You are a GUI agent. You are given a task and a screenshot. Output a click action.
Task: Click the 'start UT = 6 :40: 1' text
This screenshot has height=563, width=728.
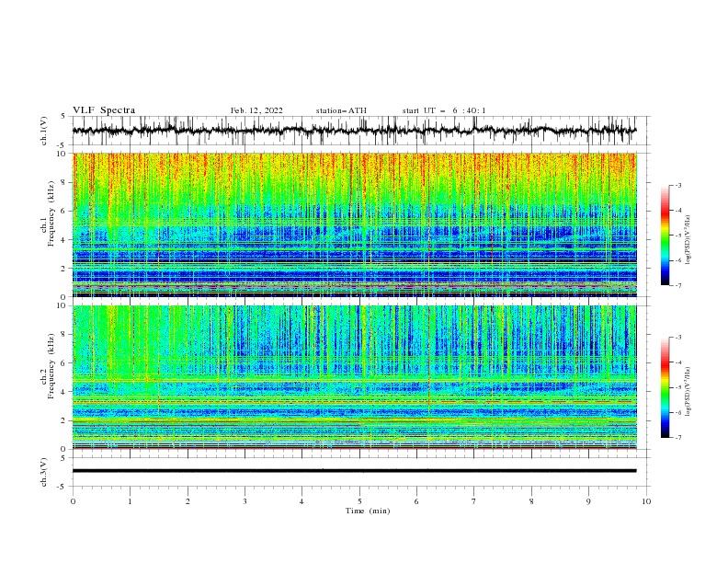coord(444,110)
